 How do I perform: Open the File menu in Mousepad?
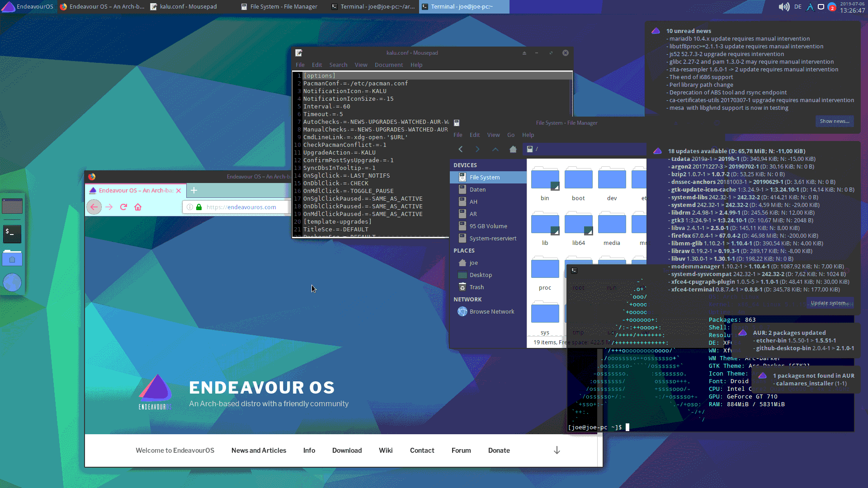click(300, 64)
